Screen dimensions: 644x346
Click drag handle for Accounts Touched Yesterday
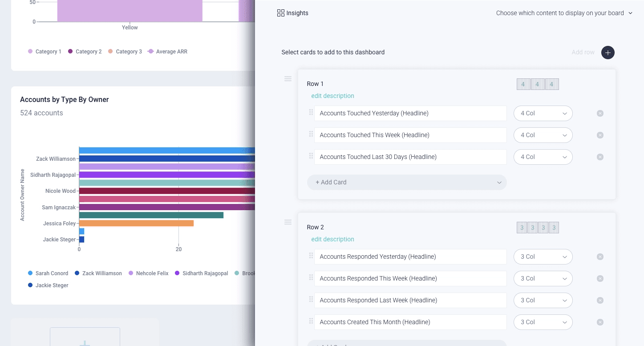311,112
